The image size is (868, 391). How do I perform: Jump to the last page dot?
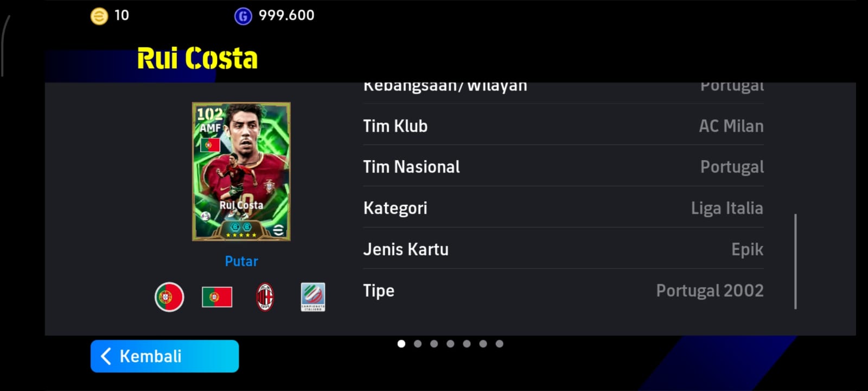(x=500, y=344)
